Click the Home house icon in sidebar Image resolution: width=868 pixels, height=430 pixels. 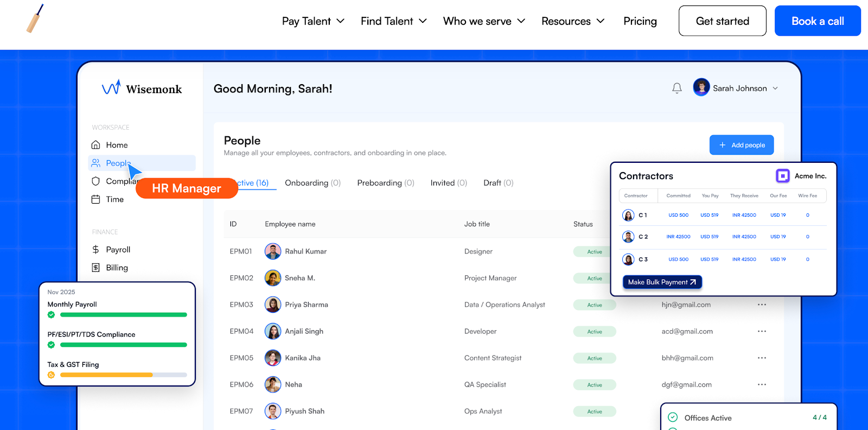pyautogui.click(x=96, y=145)
